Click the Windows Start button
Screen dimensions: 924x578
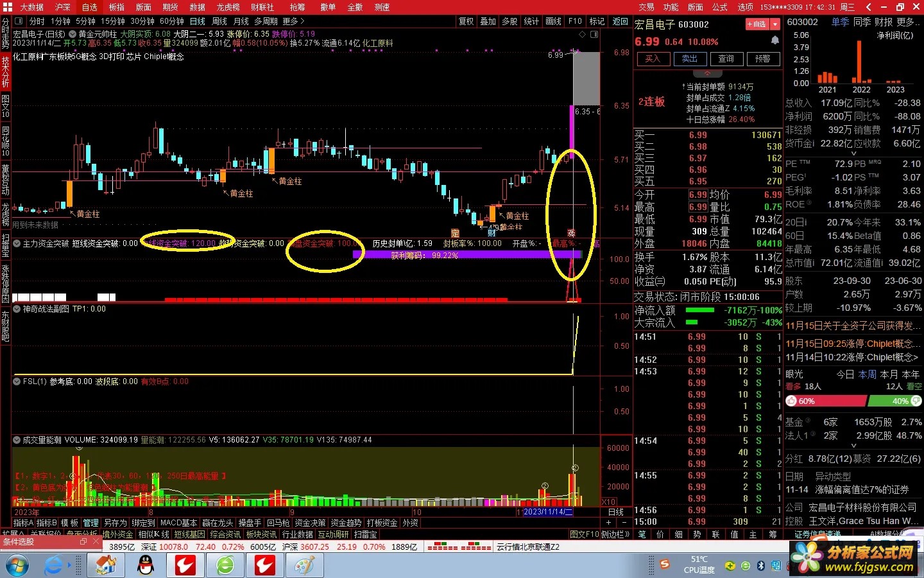(16, 565)
